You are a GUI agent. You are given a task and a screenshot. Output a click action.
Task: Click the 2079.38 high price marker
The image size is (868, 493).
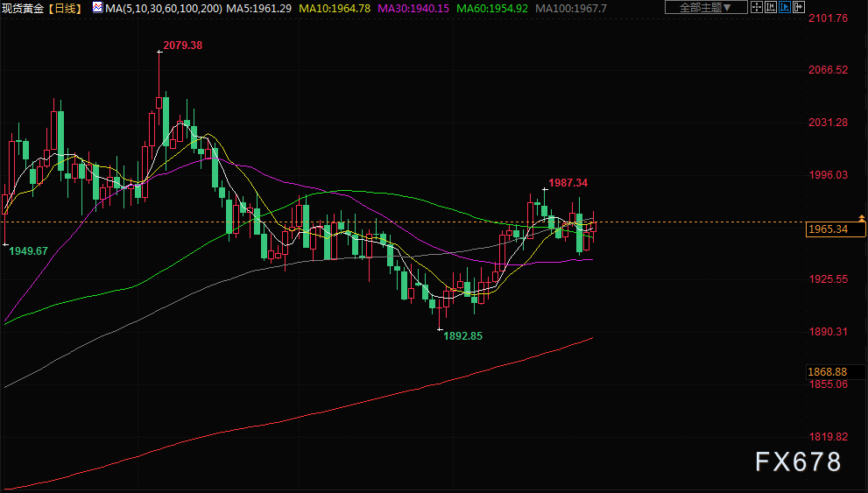tap(183, 45)
